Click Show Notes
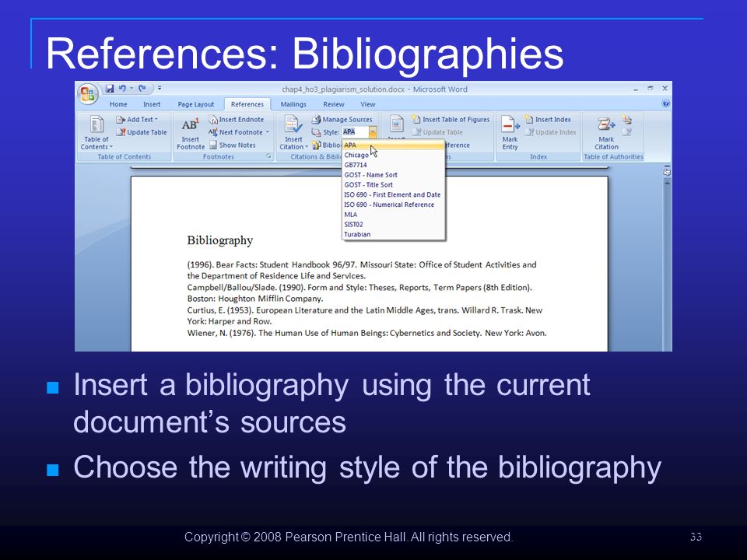 tap(233, 145)
